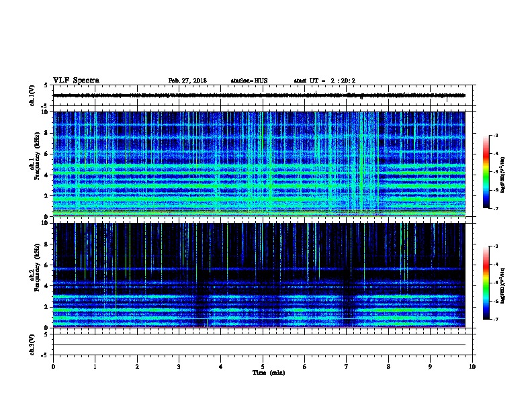Image resolution: width=532 pixels, height=411 pixels.
Task: Click the "-5" tick of ch.3(V) axis
Action: click(x=45, y=355)
